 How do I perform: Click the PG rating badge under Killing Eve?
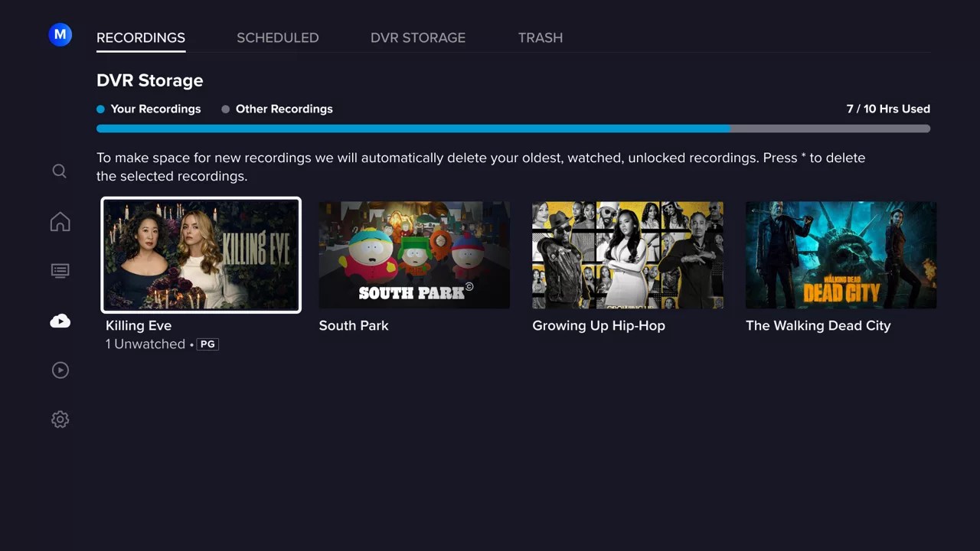pos(207,344)
